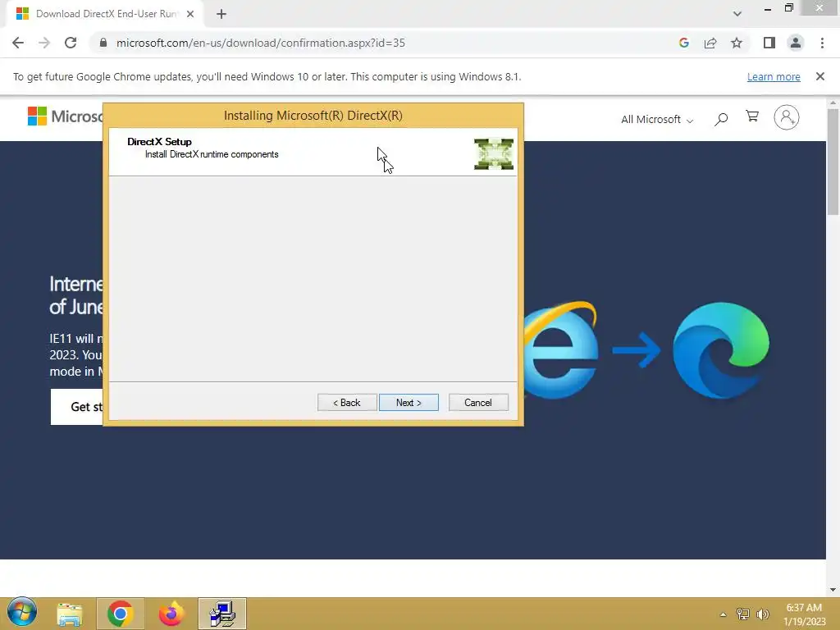Close the DirectX download tab
This screenshot has height=630, width=840.
190,14
